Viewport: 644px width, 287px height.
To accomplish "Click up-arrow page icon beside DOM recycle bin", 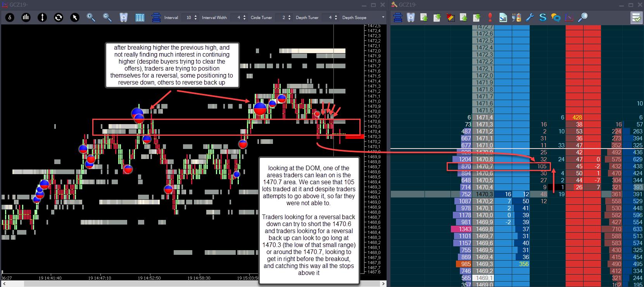I will point(424,17).
